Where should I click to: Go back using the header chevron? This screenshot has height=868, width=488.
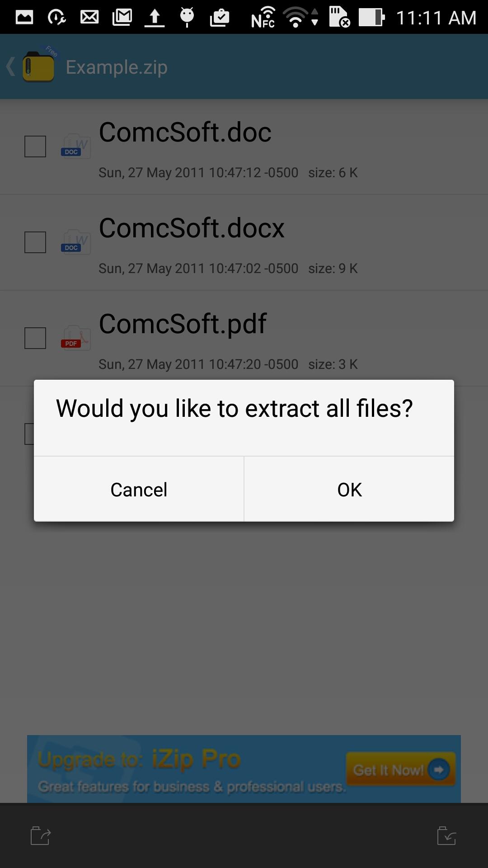11,67
